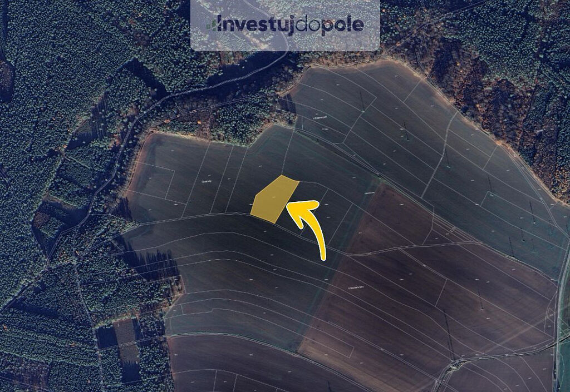The height and width of the screenshot is (392, 570).
Task: Click the green bar-chart icon in the logo
Action: point(211,25)
